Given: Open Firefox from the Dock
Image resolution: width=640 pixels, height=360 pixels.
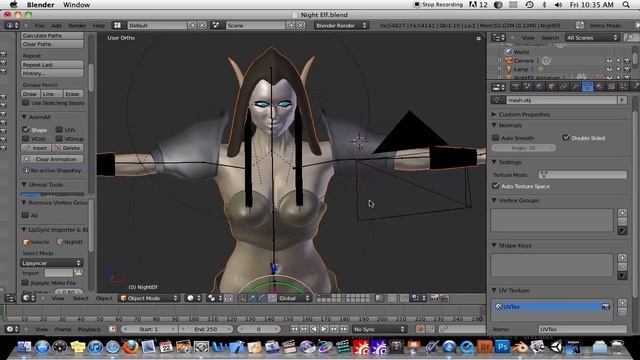Looking at the screenshot, I should pyautogui.click(x=131, y=347).
